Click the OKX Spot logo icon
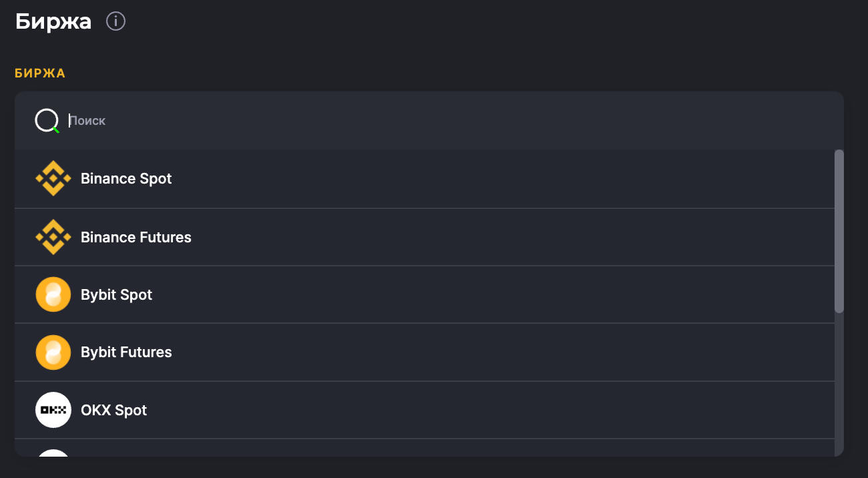 coord(53,410)
